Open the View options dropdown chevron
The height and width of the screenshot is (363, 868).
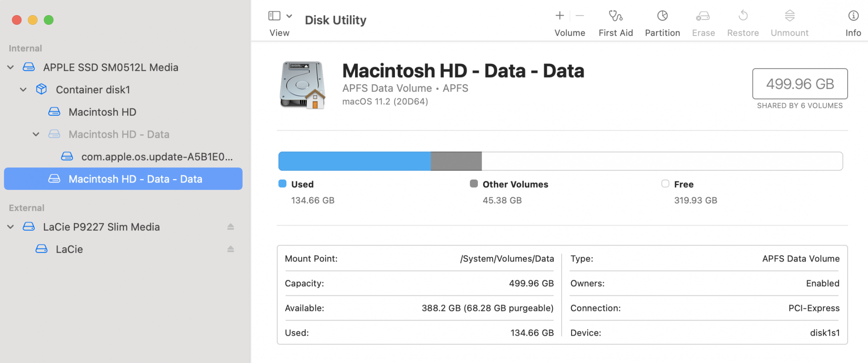(x=289, y=16)
